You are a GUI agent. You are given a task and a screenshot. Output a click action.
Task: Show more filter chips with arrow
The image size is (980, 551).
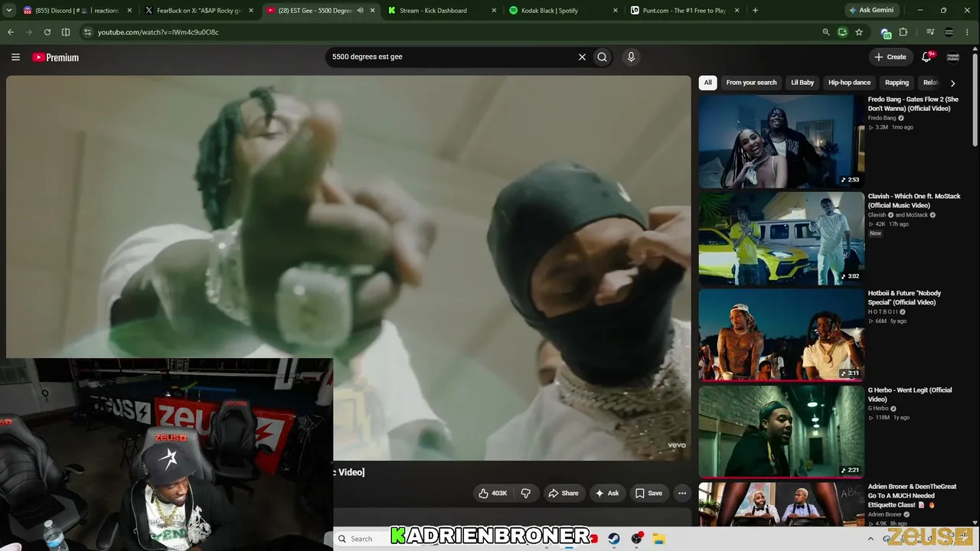click(952, 83)
